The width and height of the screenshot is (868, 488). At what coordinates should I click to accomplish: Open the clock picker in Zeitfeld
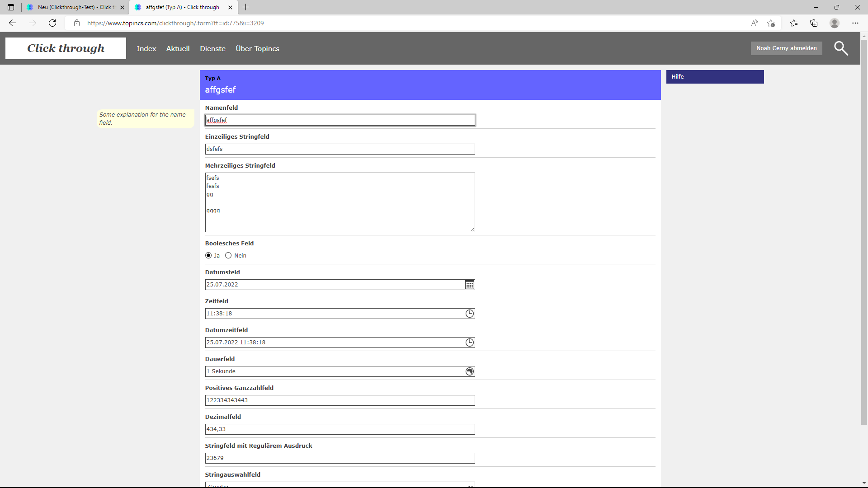(470, 314)
